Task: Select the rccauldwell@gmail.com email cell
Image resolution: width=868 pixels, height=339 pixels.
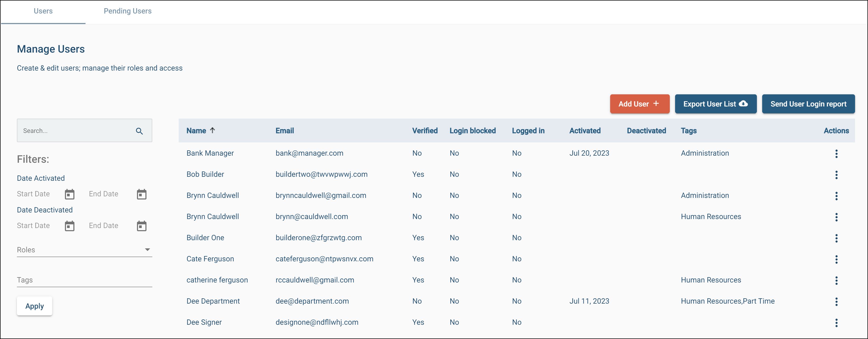Action: (x=315, y=280)
